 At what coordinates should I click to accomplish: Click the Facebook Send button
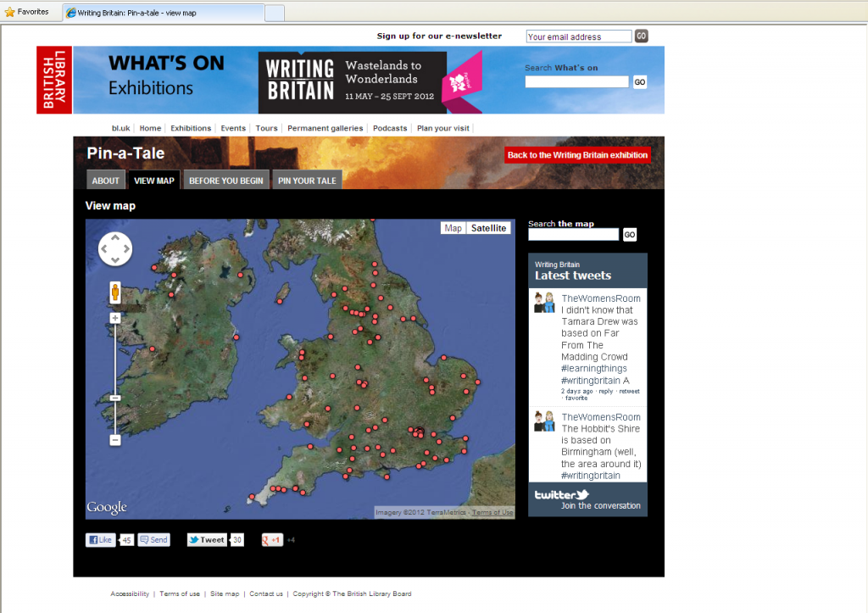coord(154,540)
